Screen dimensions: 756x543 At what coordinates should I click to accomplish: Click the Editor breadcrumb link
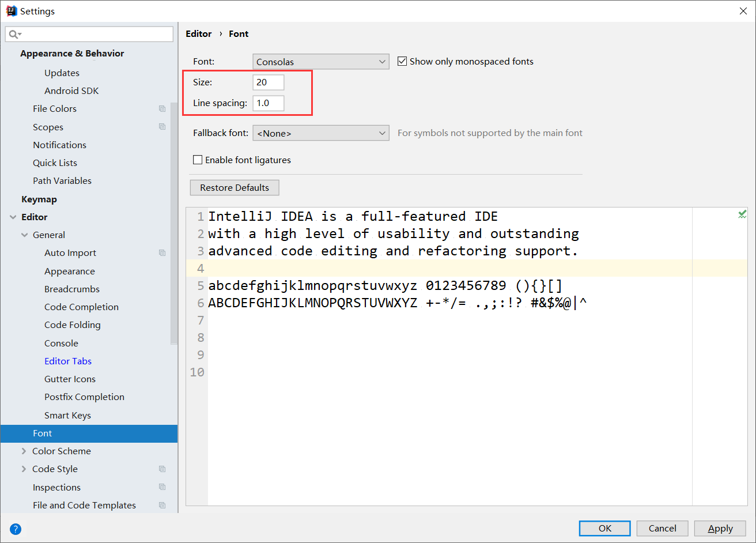click(199, 33)
